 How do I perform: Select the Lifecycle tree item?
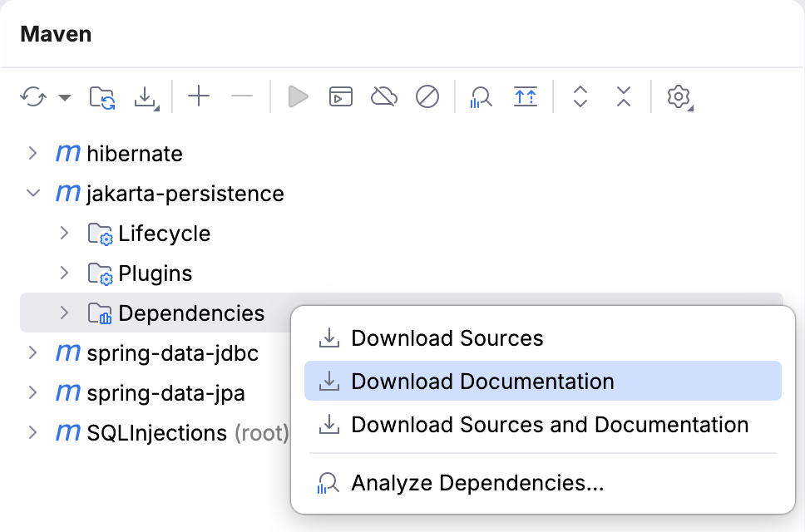coord(402,234)
